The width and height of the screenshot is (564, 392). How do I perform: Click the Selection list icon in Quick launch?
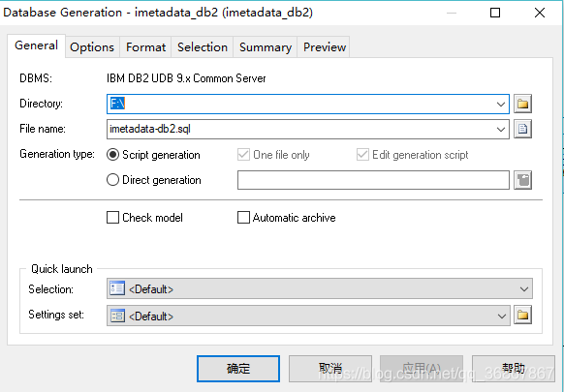pyautogui.click(x=117, y=288)
